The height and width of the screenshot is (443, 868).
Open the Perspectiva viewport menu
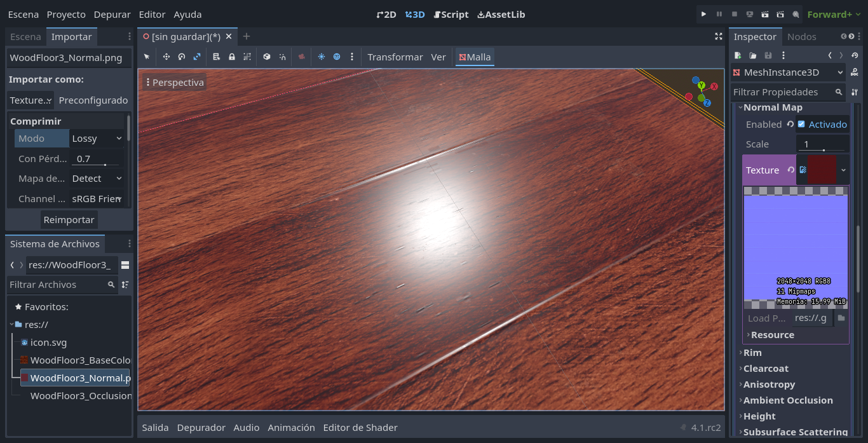pyautogui.click(x=174, y=81)
